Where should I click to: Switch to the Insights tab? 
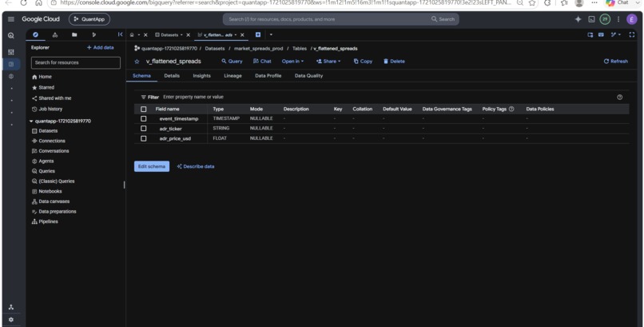[201, 76]
